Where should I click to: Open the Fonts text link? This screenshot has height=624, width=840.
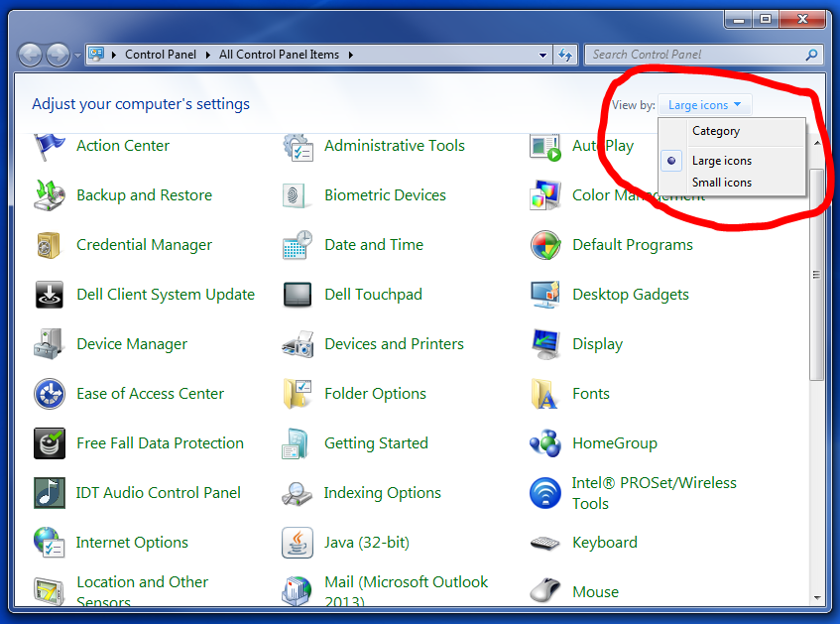pyautogui.click(x=591, y=394)
